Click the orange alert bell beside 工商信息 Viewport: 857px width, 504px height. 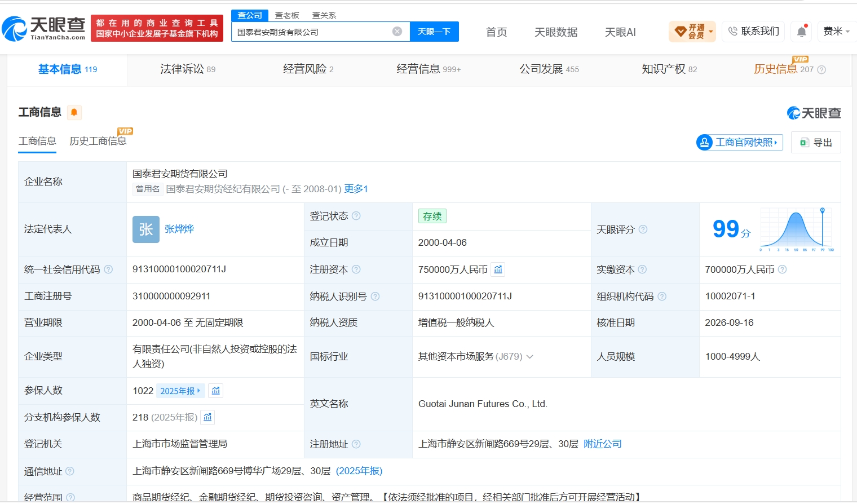[x=74, y=112]
